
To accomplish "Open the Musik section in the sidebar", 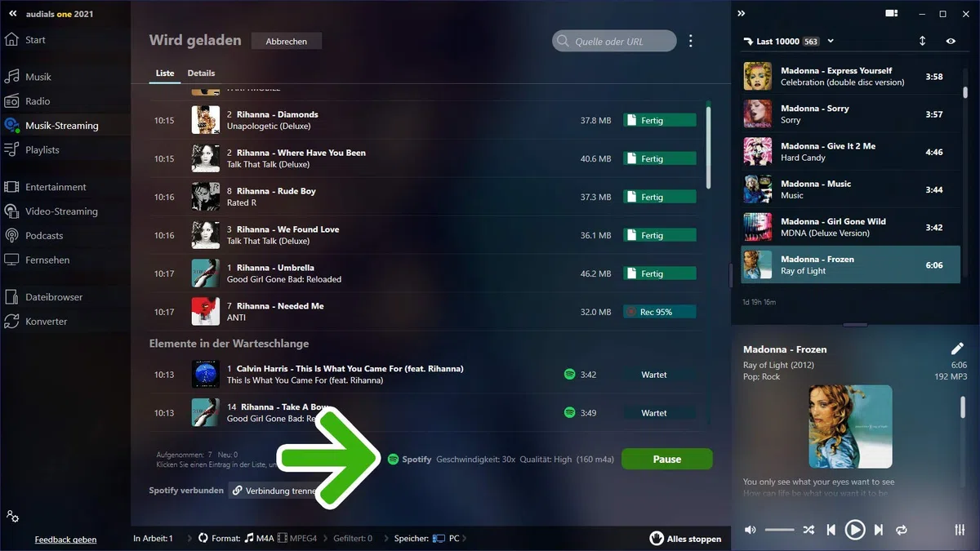I will tap(29, 77).
